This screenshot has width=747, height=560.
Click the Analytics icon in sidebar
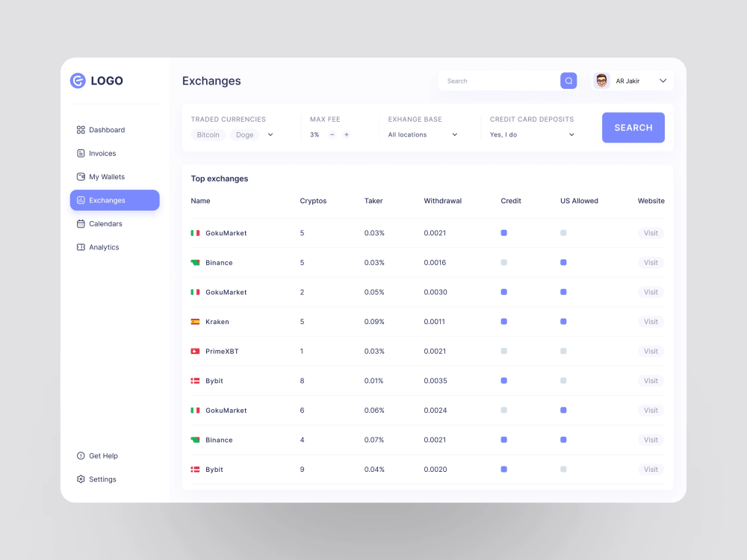[x=81, y=247]
